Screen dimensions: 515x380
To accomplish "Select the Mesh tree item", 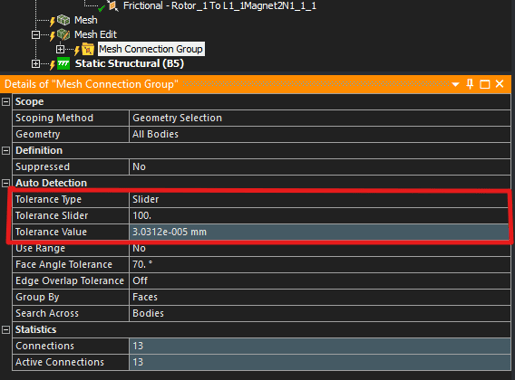I will click(x=86, y=20).
